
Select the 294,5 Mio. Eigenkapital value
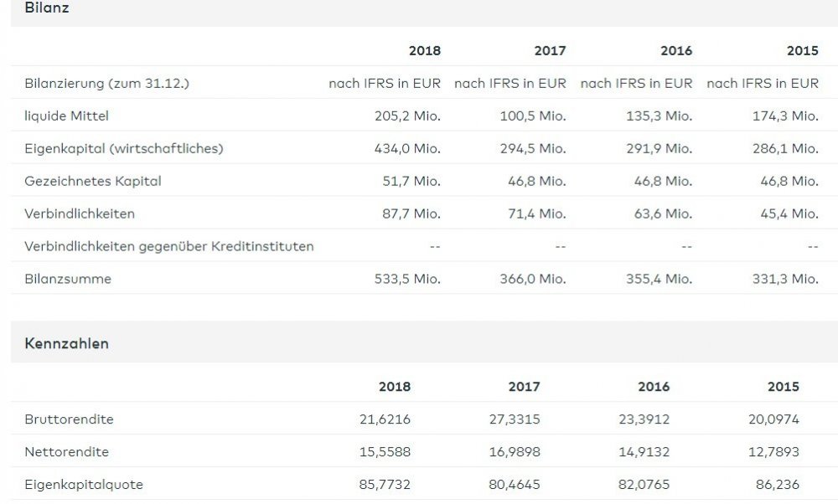tap(532, 148)
